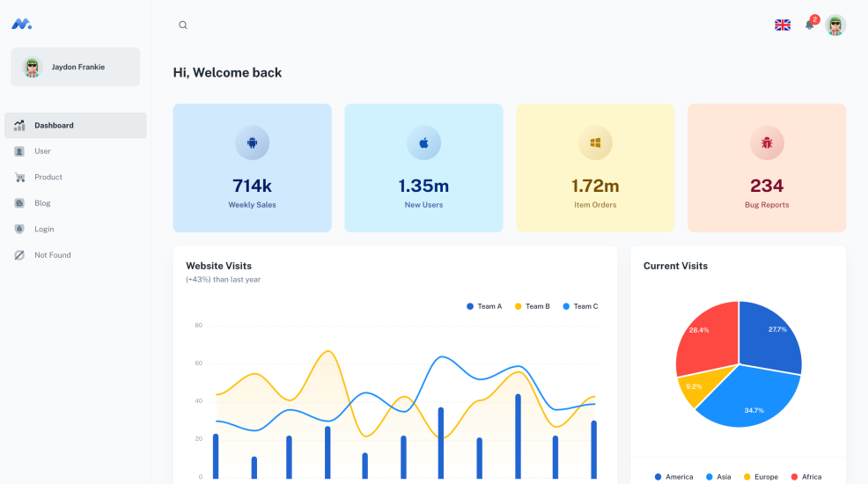868x484 pixels.
Task: Open the language flag dropdown
Action: click(x=782, y=25)
